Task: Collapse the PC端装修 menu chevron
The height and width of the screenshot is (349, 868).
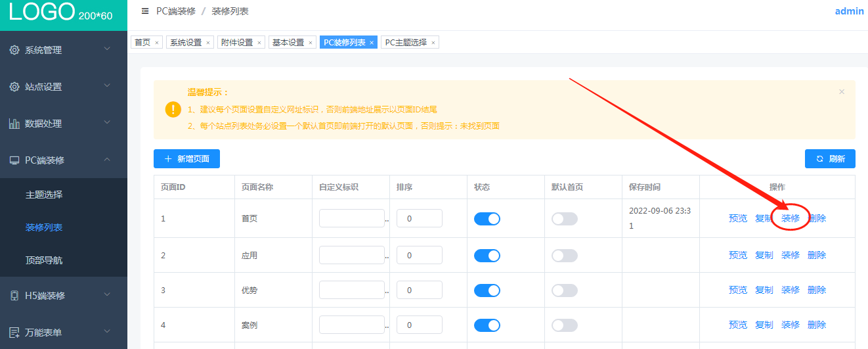Action: tap(108, 160)
